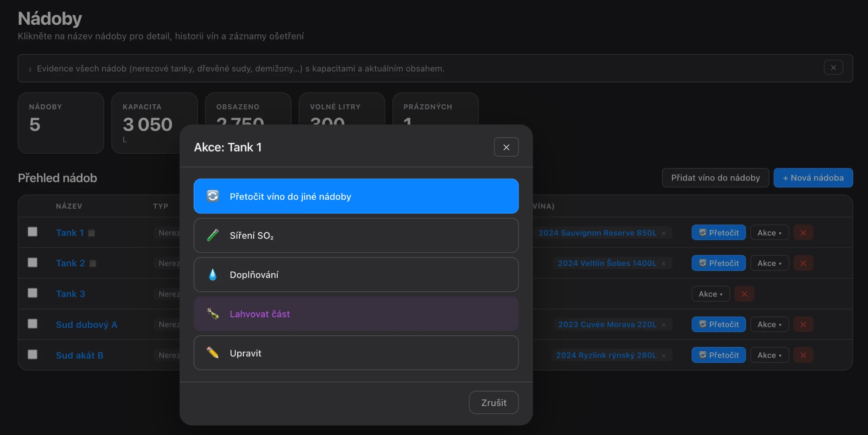Choose the Lahvovat část action
Image resolution: width=868 pixels, height=435 pixels.
356,313
